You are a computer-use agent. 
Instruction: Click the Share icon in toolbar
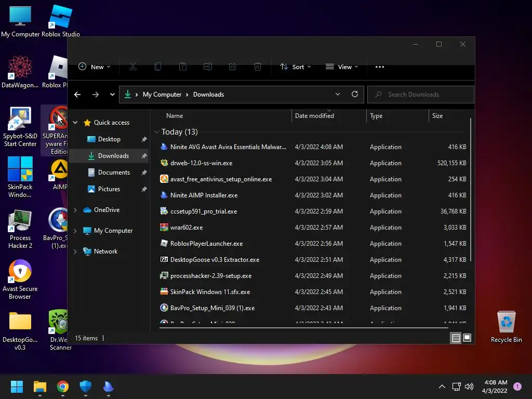click(233, 67)
